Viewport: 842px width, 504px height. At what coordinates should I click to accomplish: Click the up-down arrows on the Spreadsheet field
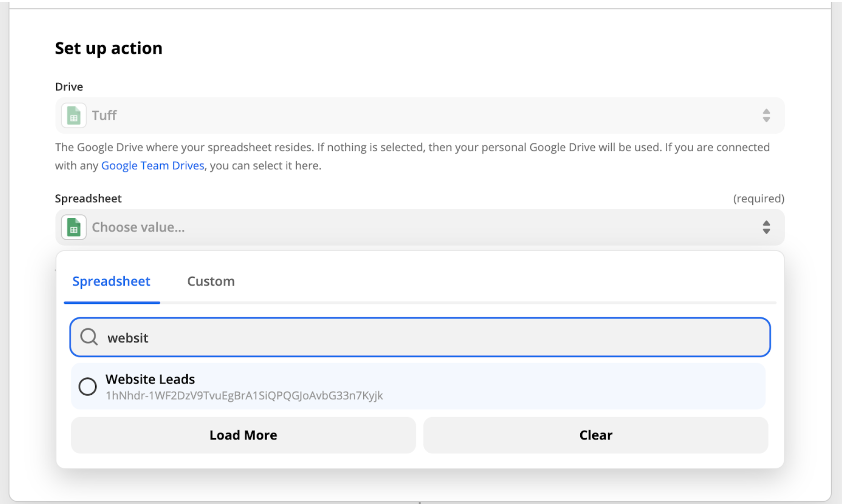click(766, 227)
